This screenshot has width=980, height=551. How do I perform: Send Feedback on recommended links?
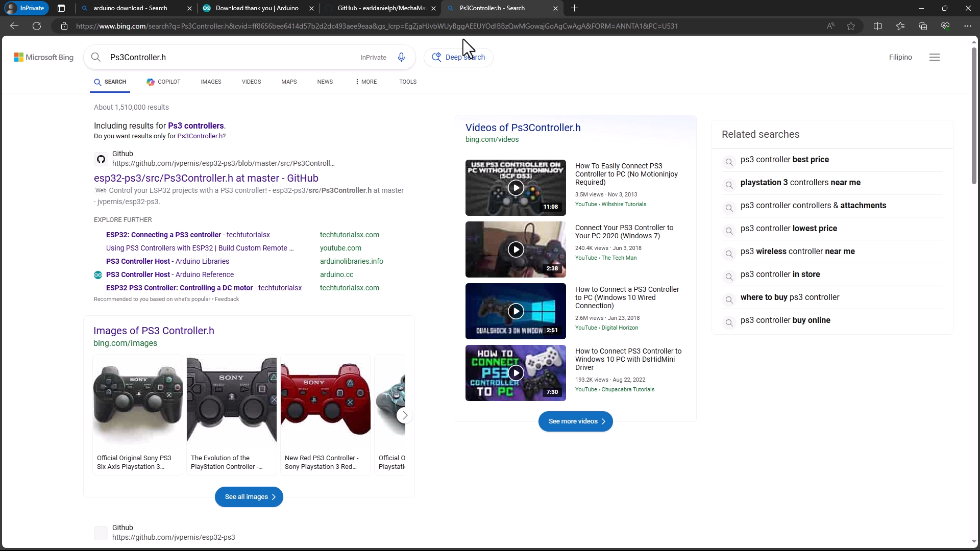tap(227, 299)
